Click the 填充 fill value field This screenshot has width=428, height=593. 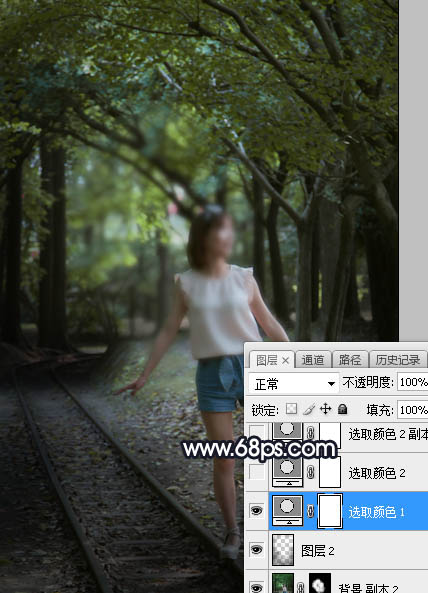(x=413, y=410)
